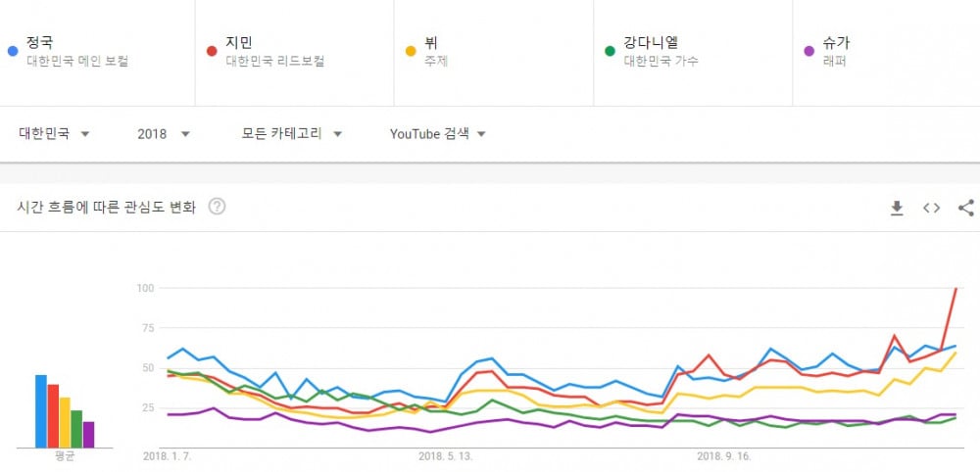Click the red line peak at 100

tap(955, 289)
